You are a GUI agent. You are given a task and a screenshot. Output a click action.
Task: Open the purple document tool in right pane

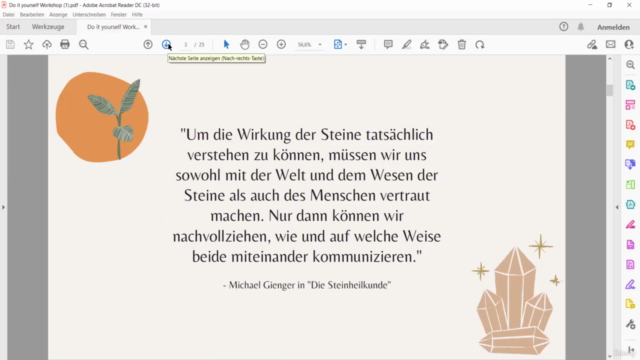(x=630, y=244)
